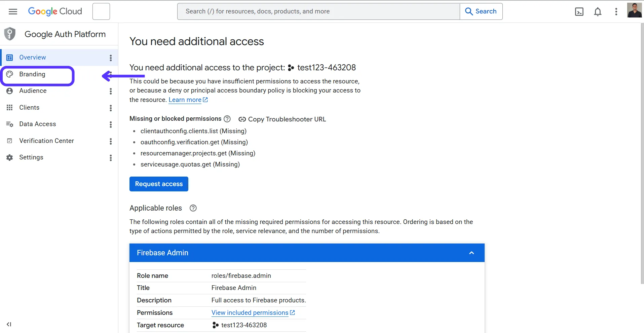The width and height of the screenshot is (644, 333).
Task: Click the serviceusage.quotas.get (Missing) entry
Action: [190, 164]
